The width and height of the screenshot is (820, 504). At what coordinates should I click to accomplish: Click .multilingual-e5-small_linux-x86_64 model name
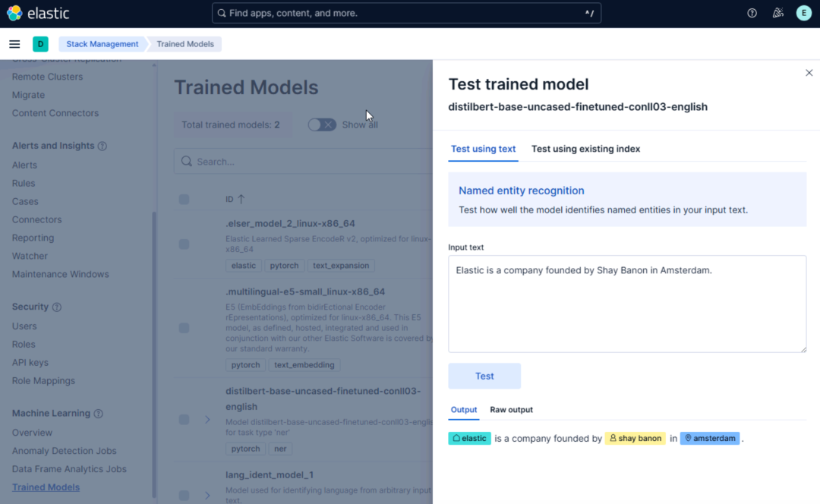click(x=305, y=291)
